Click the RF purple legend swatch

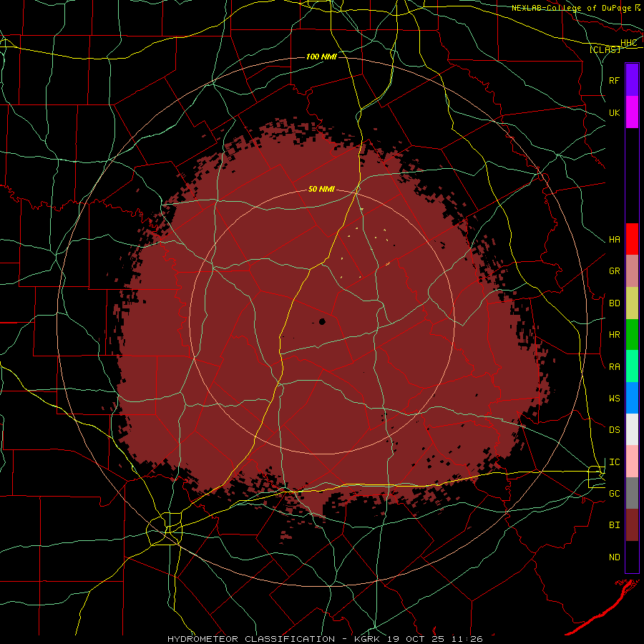pos(632,80)
